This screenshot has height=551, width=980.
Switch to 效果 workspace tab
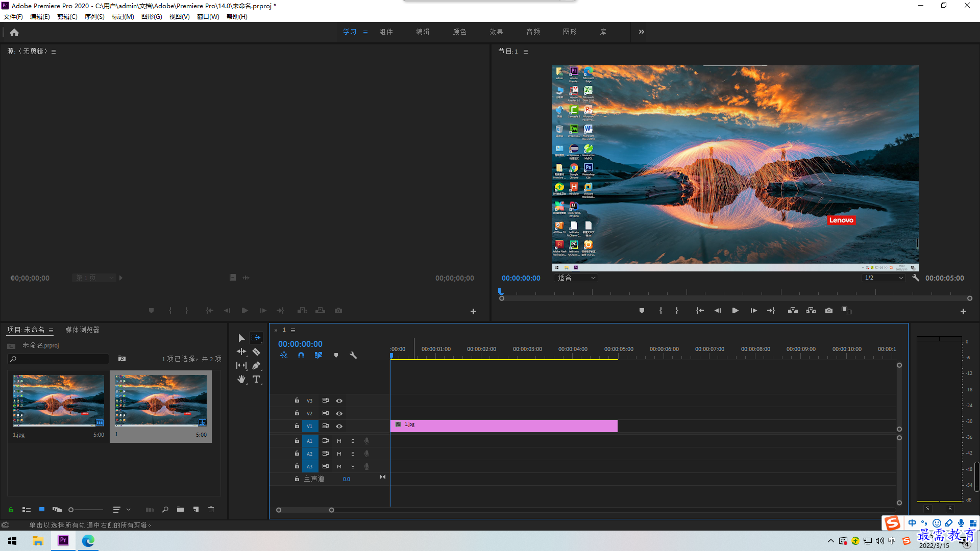coord(496,32)
